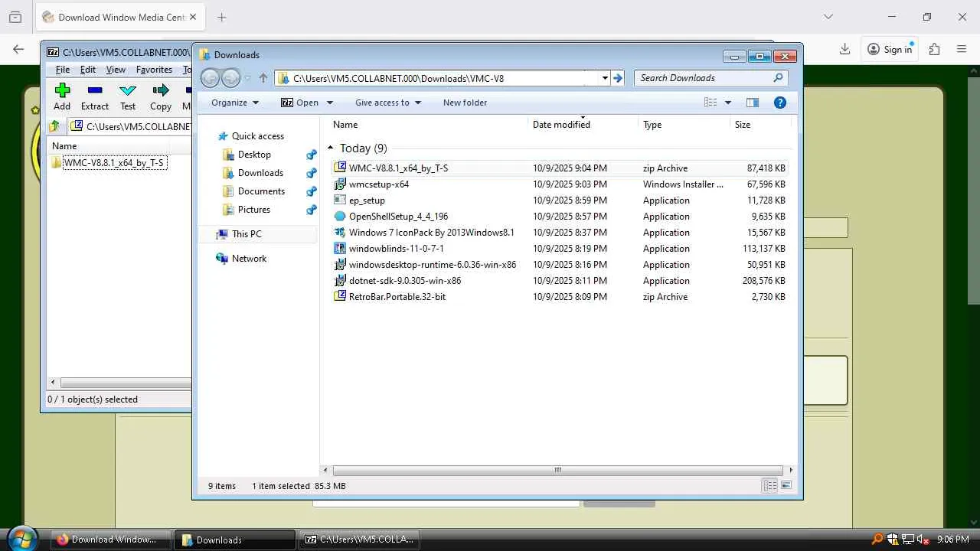Screen dimensions: 980x551
Task: Open Downloads in navigation pane
Action: click(260, 173)
